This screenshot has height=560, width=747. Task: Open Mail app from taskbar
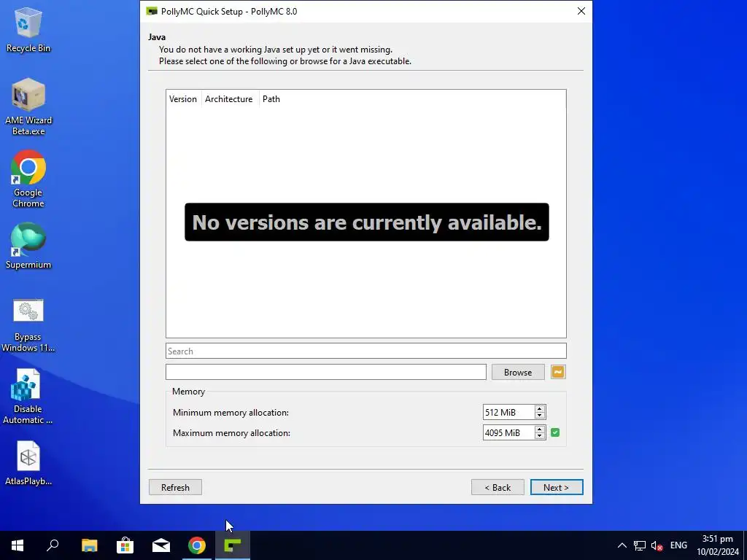pos(161,545)
